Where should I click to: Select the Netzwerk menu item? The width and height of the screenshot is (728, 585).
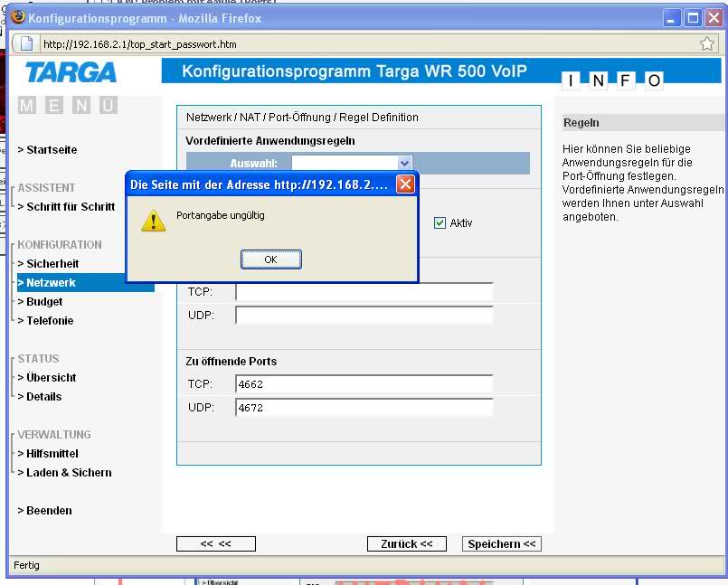tap(85, 283)
